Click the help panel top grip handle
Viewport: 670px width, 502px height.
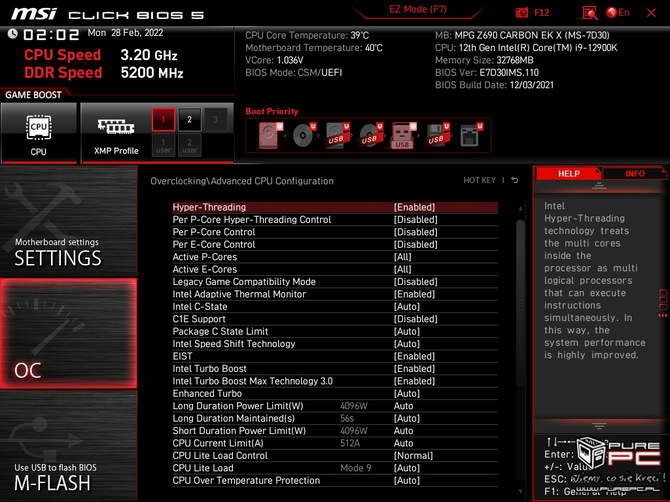[599, 186]
